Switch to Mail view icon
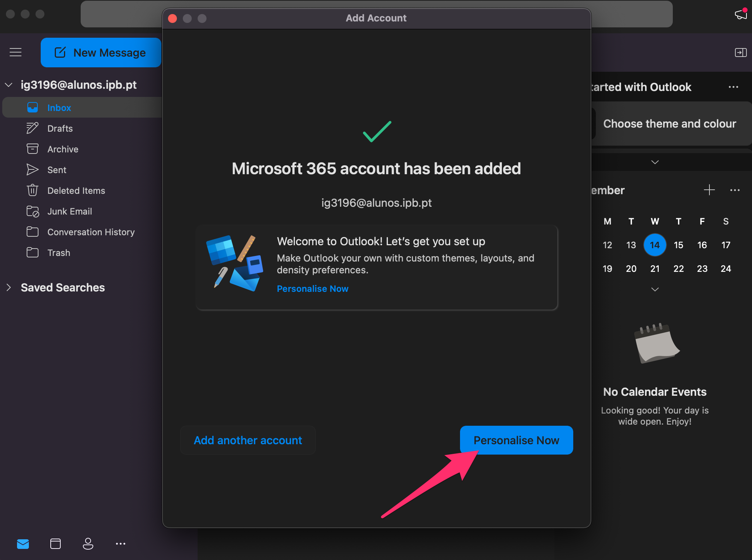The height and width of the screenshot is (560, 752). pos(23,544)
